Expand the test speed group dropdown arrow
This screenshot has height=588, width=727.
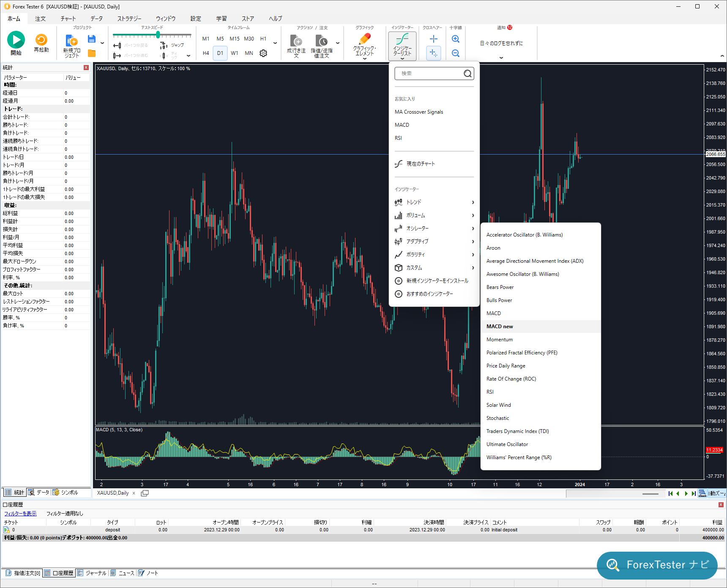(189, 56)
